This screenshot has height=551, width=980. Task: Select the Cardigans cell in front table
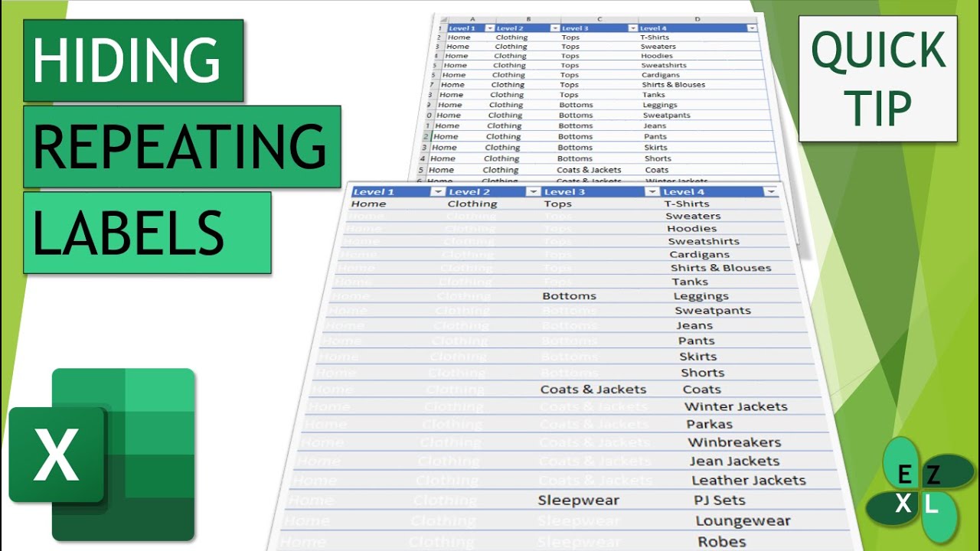[699, 255]
